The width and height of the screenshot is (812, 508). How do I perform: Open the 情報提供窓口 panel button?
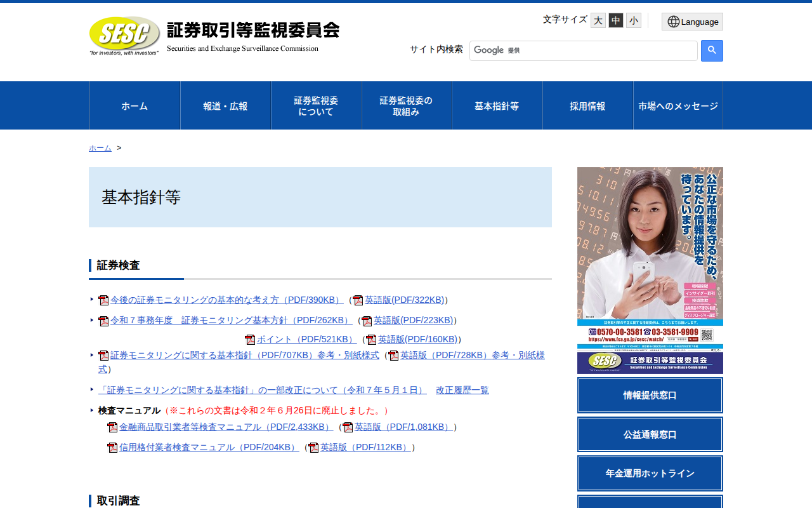pos(650,395)
